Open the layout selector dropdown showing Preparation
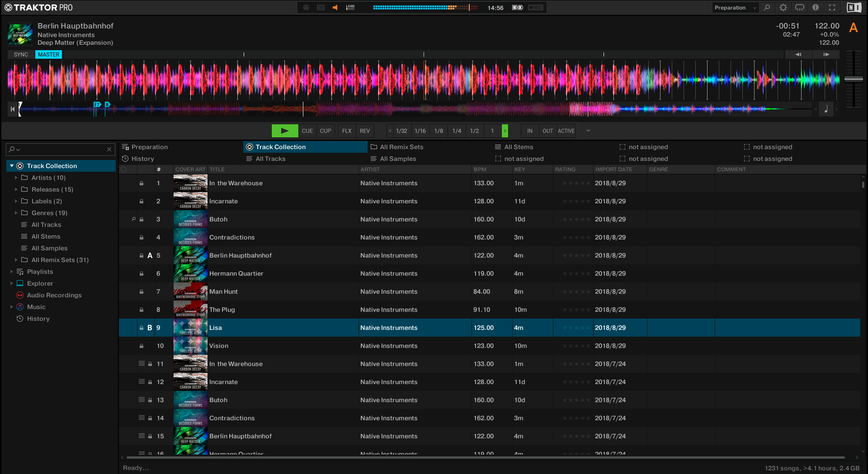 coord(735,8)
